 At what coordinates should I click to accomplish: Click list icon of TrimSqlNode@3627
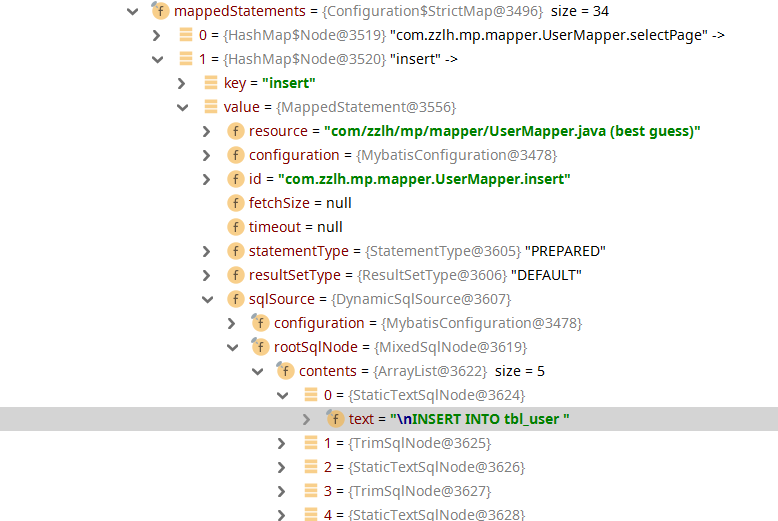(311, 490)
